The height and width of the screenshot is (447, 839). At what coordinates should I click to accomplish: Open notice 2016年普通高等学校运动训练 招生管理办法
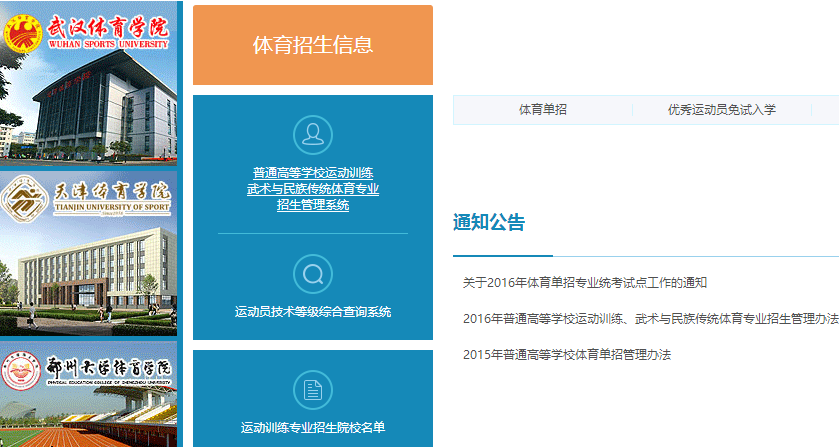coord(651,319)
